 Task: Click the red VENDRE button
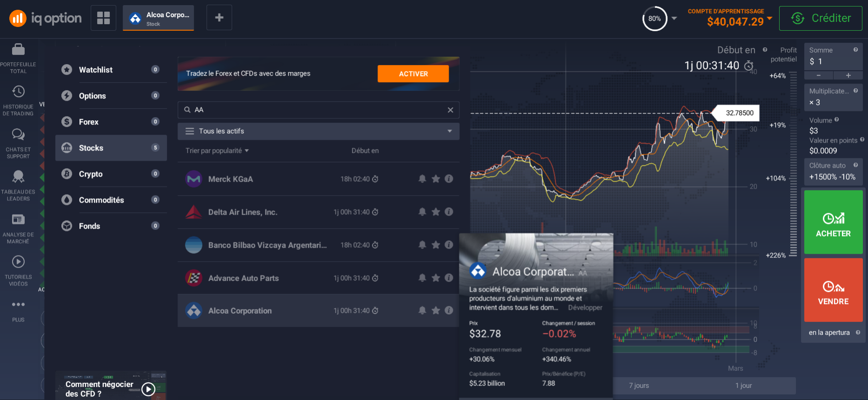[833, 290]
